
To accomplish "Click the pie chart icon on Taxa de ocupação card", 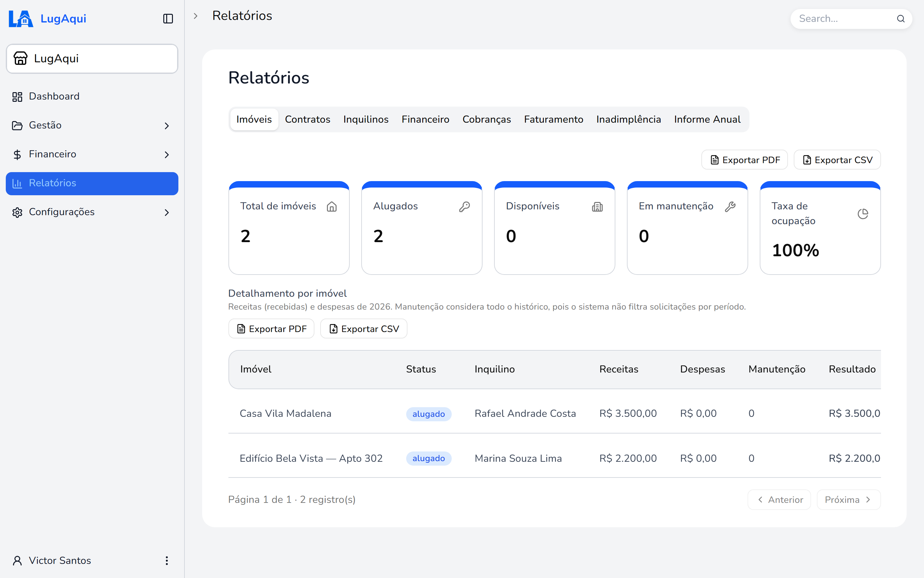I will [x=863, y=214].
